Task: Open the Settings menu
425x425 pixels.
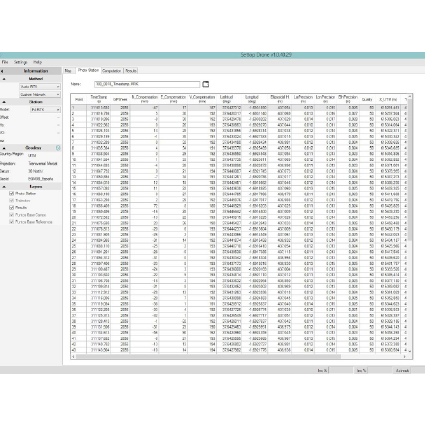Action: tap(20, 62)
